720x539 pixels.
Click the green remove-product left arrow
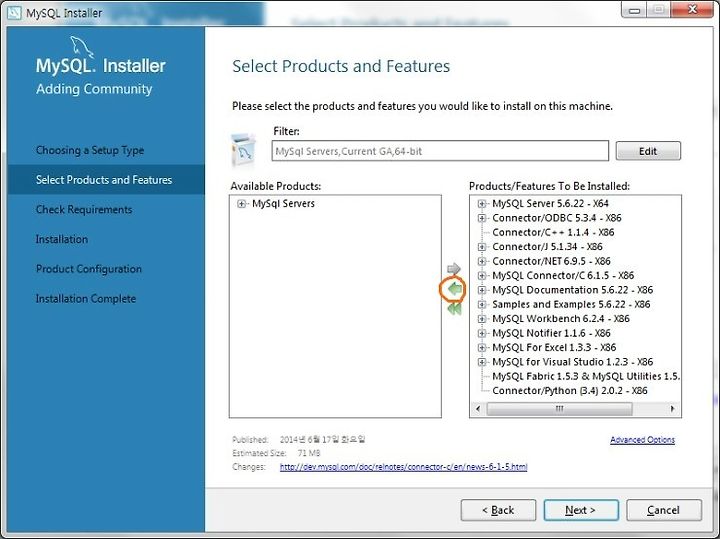click(x=454, y=289)
